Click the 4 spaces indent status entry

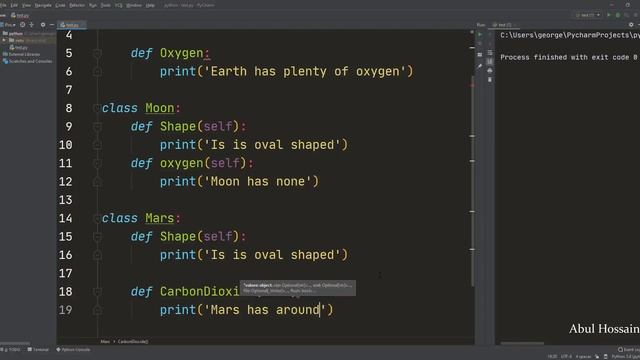click(583, 357)
